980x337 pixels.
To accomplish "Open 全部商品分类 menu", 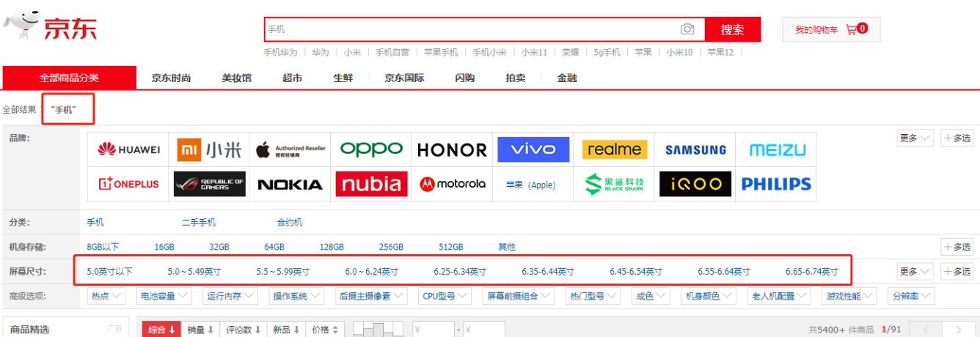I will tap(69, 78).
